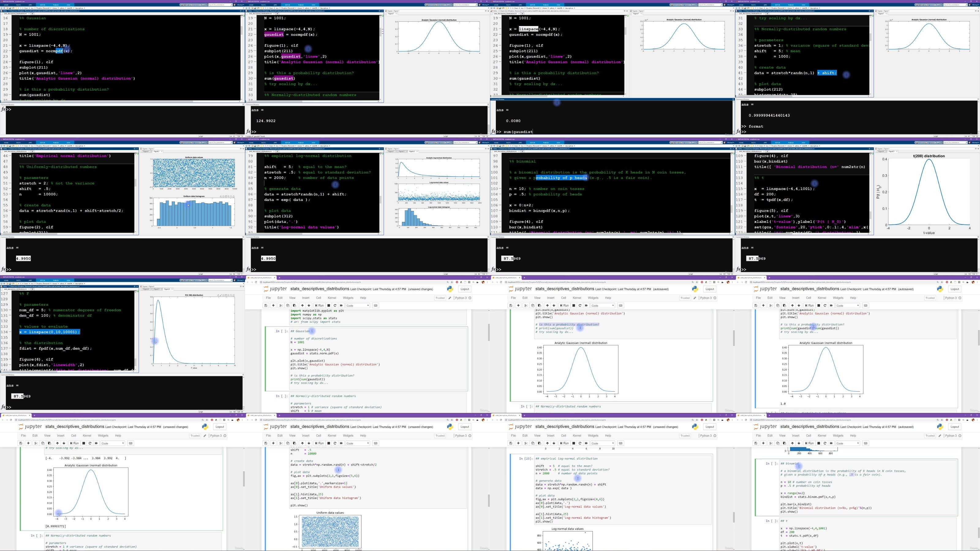
Task: Restart and run all in import-statements notebook
Action: (x=341, y=305)
